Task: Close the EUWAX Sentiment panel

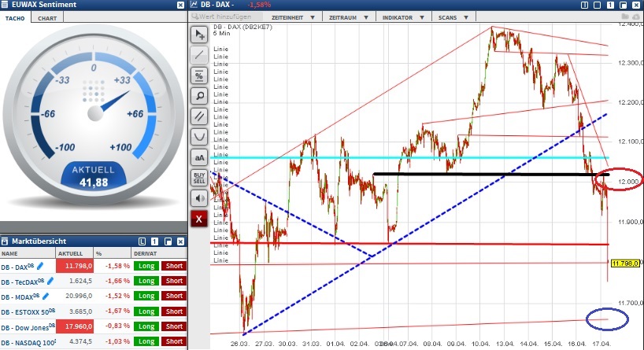Action: (x=181, y=5)
